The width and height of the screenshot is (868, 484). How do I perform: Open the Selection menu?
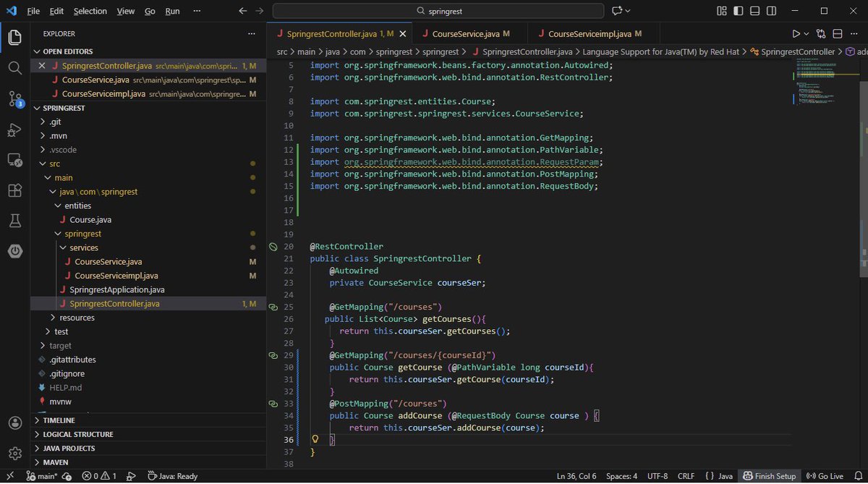pos(90,11)
